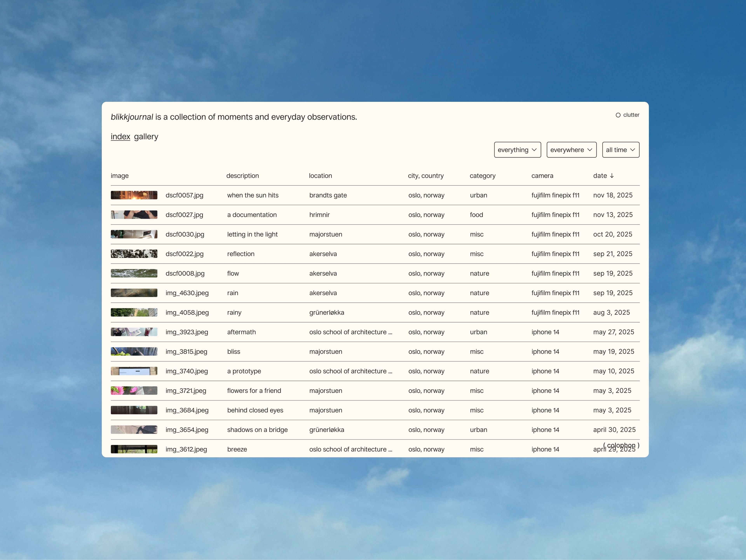Toggle the clutter switch
This screenshot has width=746, height=560.
618,115
